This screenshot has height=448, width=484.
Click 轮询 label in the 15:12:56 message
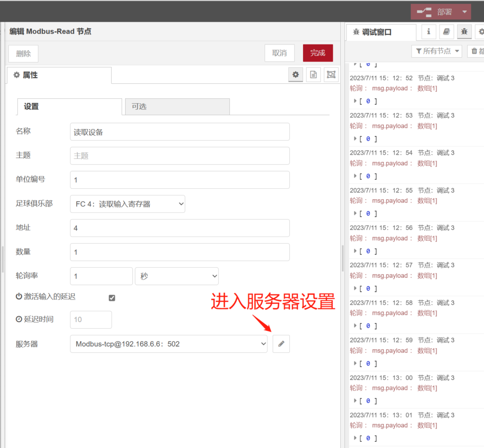pos(356,238)
